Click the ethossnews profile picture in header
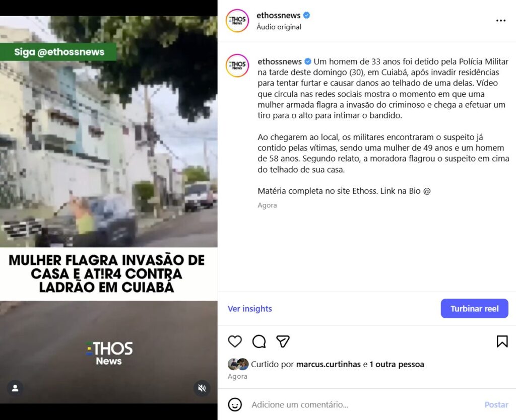The image size is (516, 420). point(237,21)
